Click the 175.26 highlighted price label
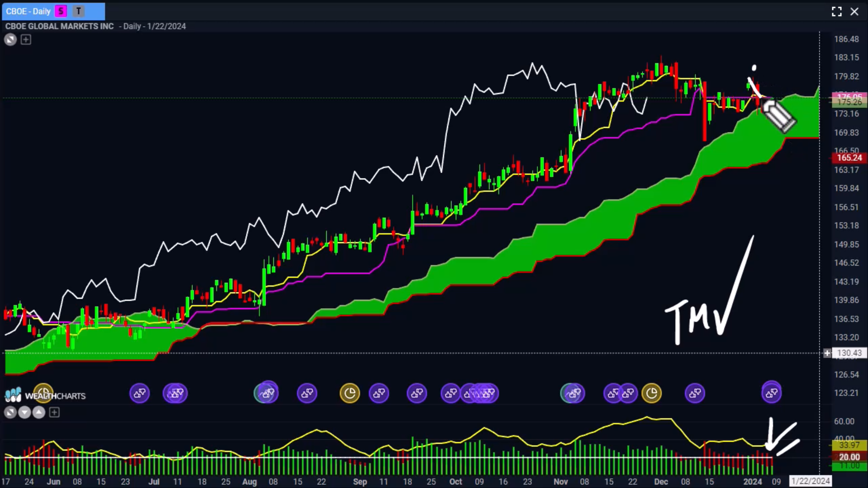This screenshot has height=488, width=868. pos(849,102)
